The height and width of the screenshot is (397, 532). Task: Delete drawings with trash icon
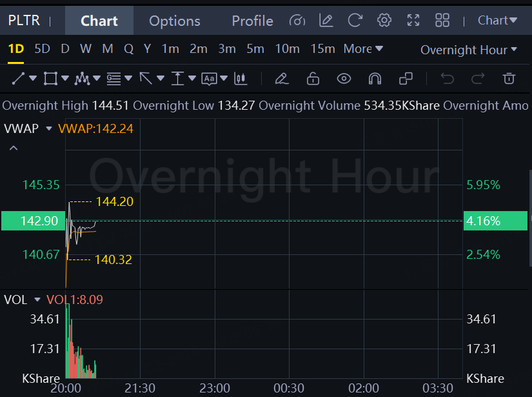pos(509,79)
